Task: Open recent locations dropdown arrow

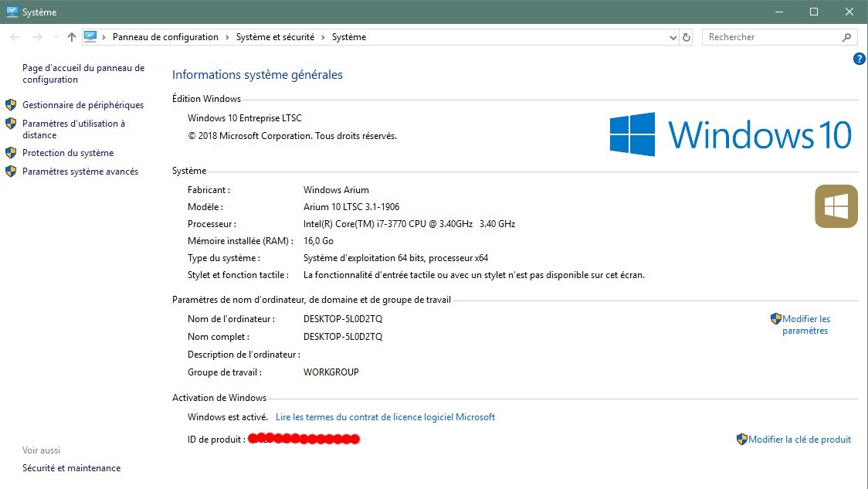Action: 56,37
